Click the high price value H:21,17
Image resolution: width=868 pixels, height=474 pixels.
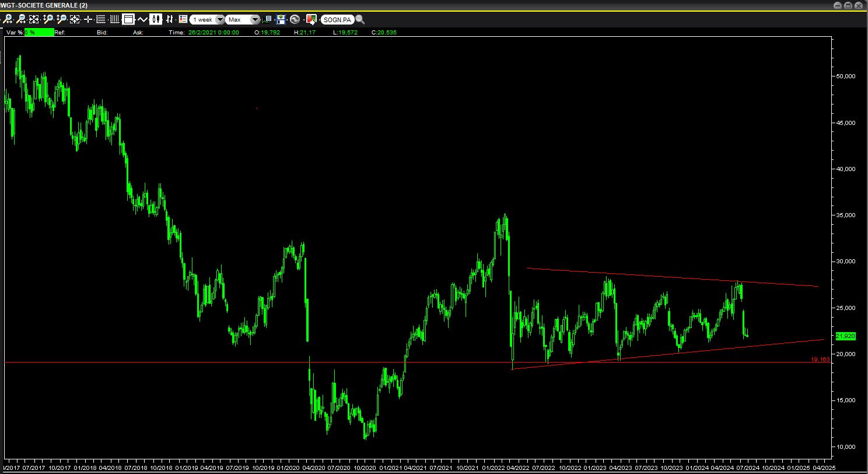304,33
